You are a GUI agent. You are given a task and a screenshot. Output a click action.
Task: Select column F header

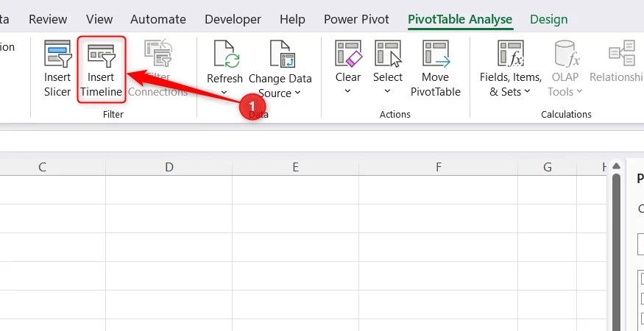point(438,167)
